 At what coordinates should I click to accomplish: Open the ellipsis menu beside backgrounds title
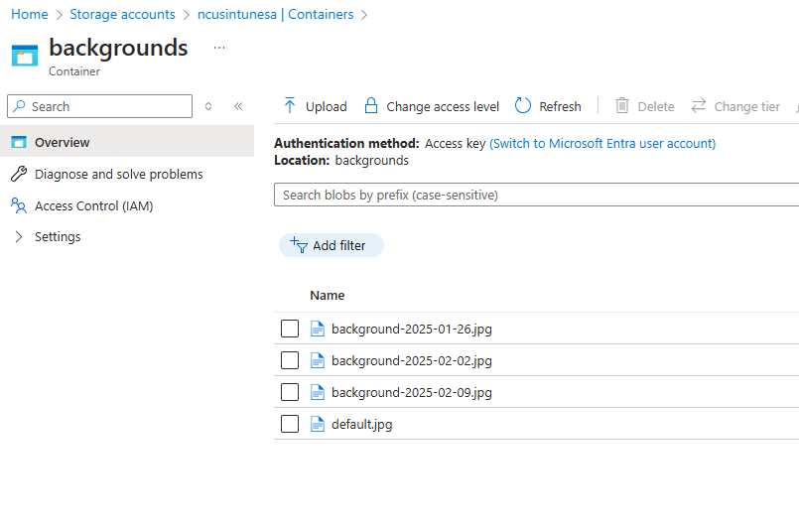coord(219,48)
